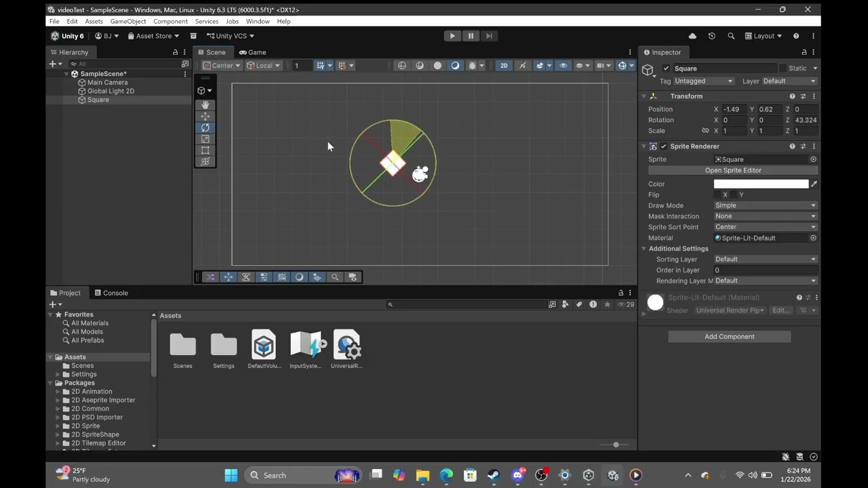Switch to the Console tab
Screen dimensions: 868x488
pos(111,293)
